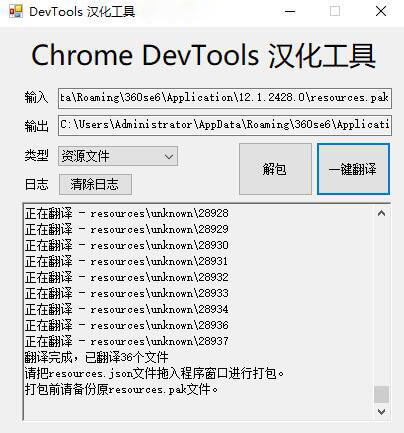This screenshot has width=404, height=433.
Task: Expand the type combo box arrow
Action: (x=169, y=156)
